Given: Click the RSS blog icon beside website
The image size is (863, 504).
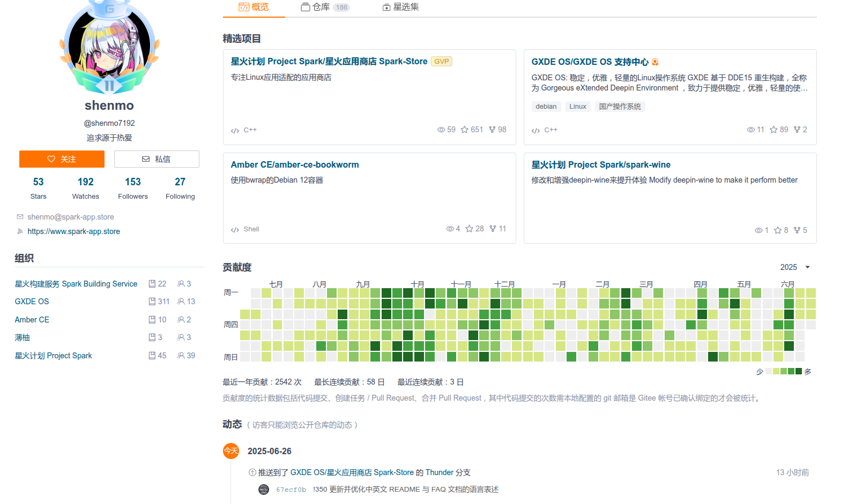Looking at the screenshot, I should tap(20, 231).
